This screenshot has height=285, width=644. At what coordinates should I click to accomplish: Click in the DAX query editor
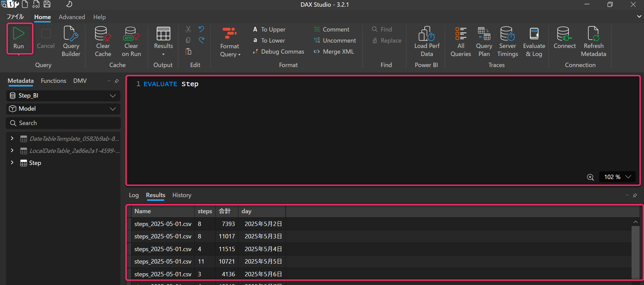coord(383,130)
